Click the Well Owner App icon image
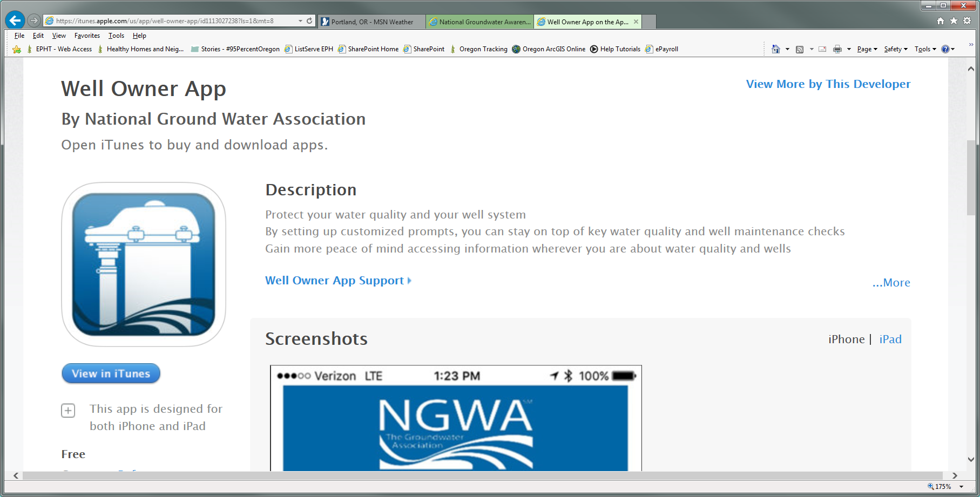980x497 pixels. (144, 264)
